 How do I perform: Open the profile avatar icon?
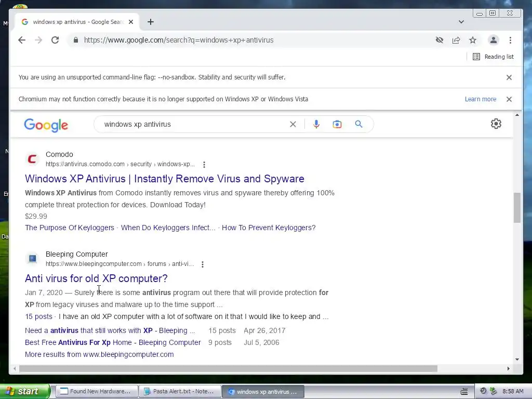pyautogui.click(x=494, y=40)
